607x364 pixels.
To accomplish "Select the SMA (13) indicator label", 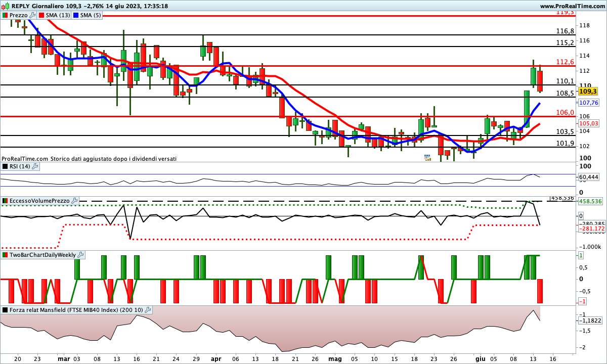I will pyautogui.click(x=58, y=15).
